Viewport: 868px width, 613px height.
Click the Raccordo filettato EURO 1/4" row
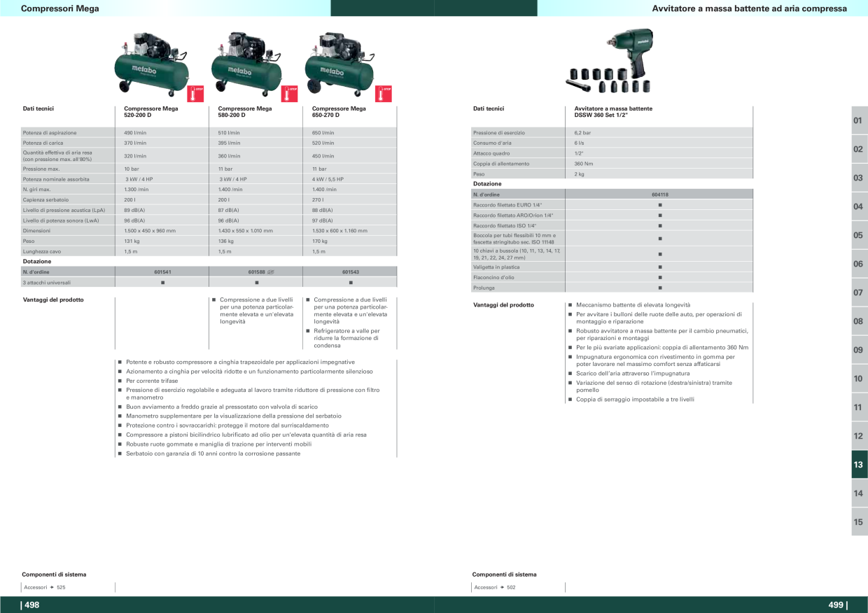coord(612,205)
